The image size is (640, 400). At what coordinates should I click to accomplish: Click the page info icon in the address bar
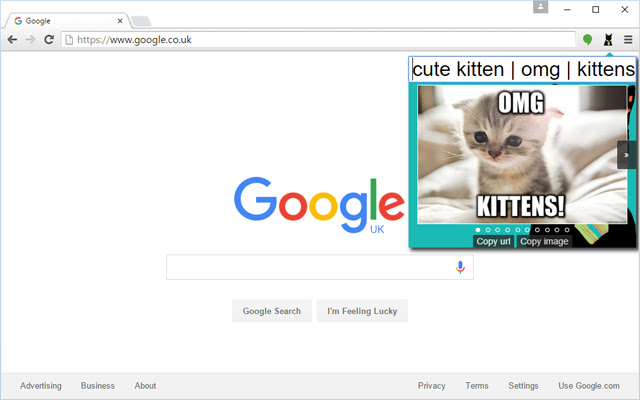click(x=69, y=40)
